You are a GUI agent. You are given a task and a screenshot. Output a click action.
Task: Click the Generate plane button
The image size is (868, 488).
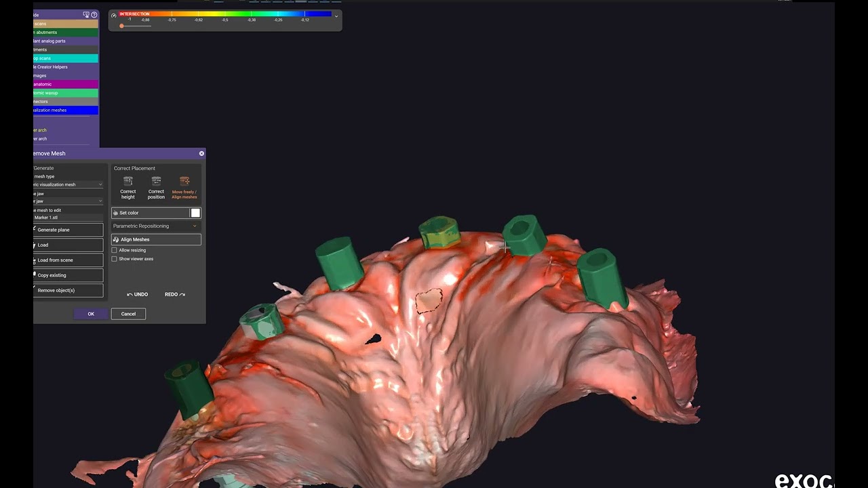68,230
